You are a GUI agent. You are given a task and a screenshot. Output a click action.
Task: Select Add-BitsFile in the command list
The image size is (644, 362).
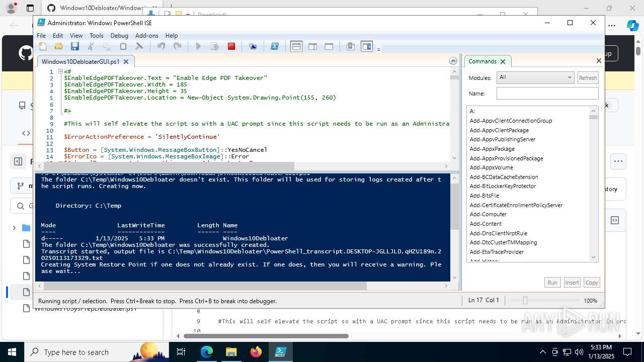coord(485,196)
